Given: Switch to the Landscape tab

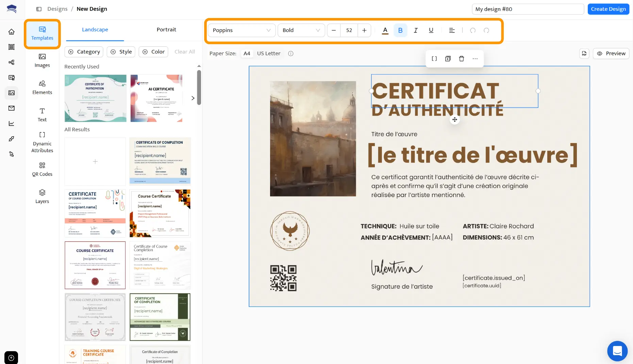Looking at the screenshot, I should tap(95, 30).
